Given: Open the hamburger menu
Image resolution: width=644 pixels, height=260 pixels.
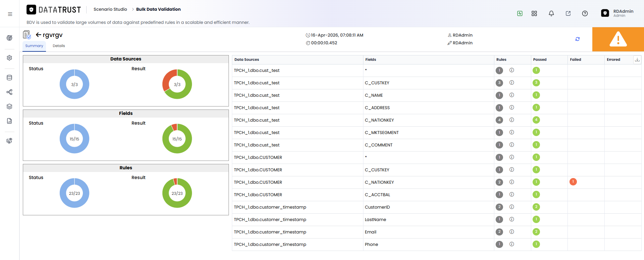Looking at the screenshot, I should coord(10,14).
